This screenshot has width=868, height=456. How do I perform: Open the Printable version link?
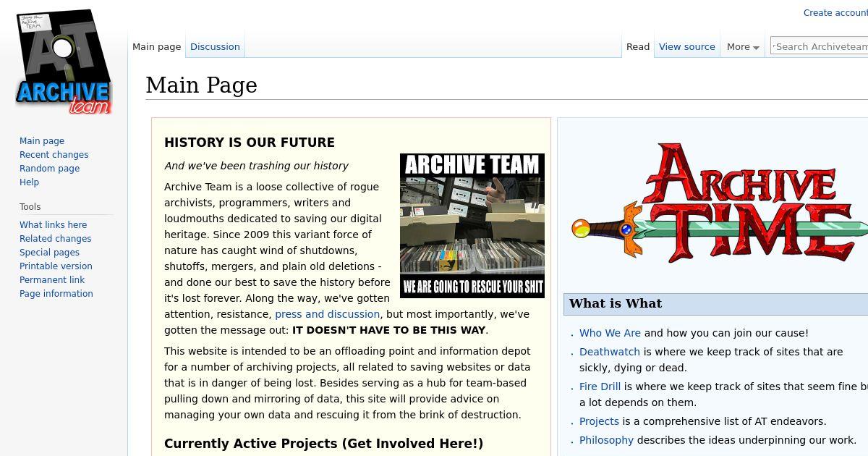[56, 266]
